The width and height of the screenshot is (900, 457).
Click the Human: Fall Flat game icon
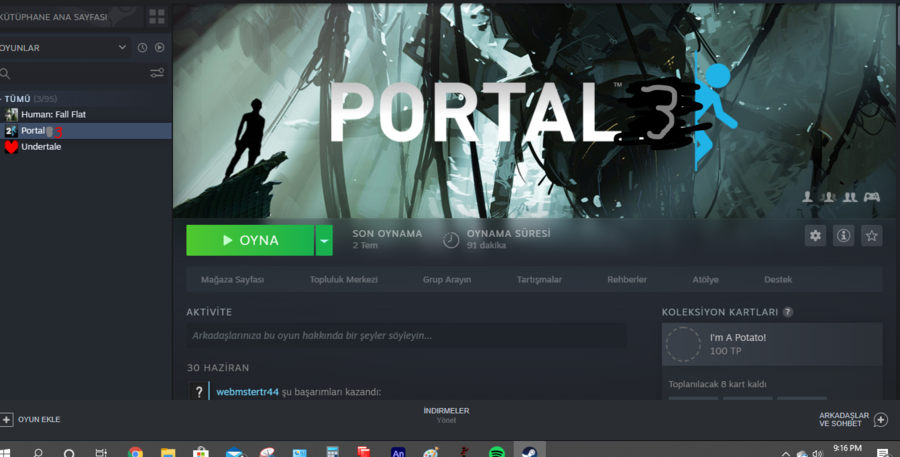click(x=11, y=114)
